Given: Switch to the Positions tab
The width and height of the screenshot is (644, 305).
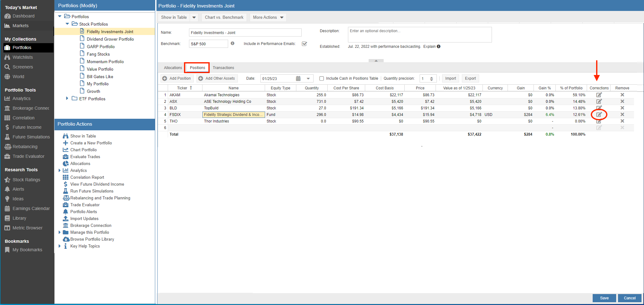Looking at the screenshot, I should [x=197, y=67].
